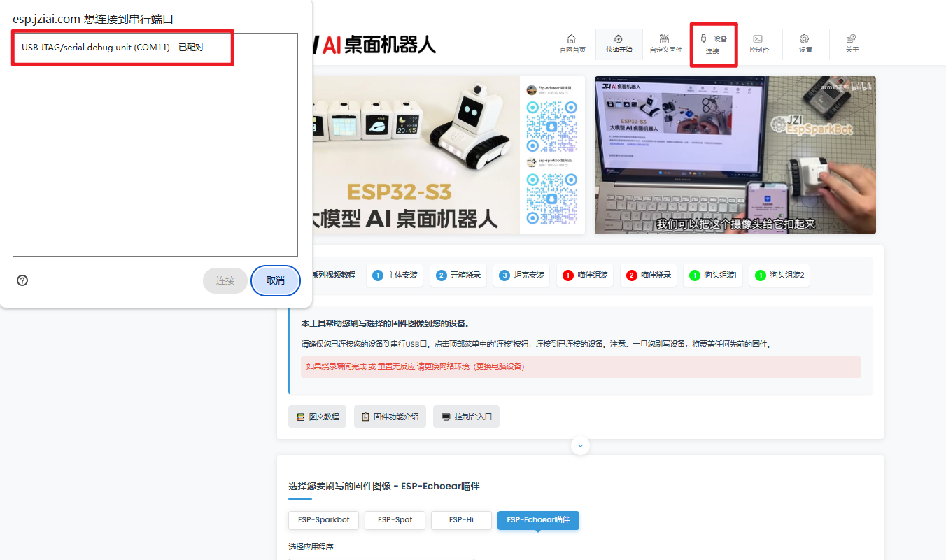The image size is (946, 560).
Task: Go to 快速开始 in top navigation
Action: coord(619,44)
